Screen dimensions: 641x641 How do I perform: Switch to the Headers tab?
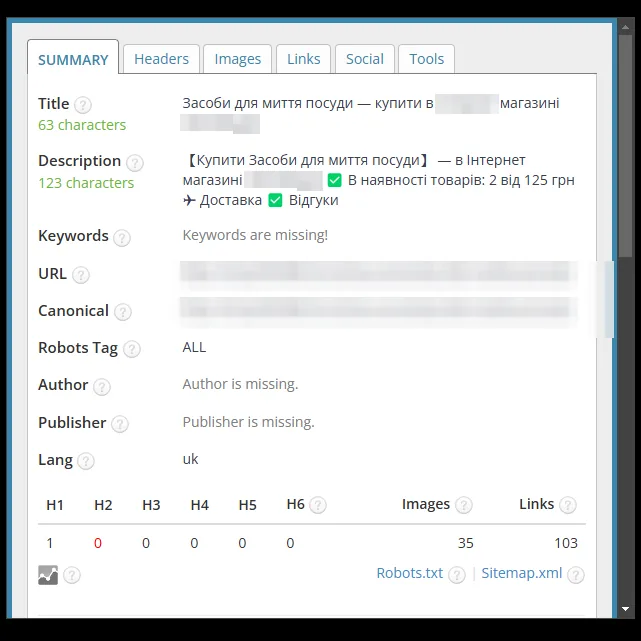161,59
